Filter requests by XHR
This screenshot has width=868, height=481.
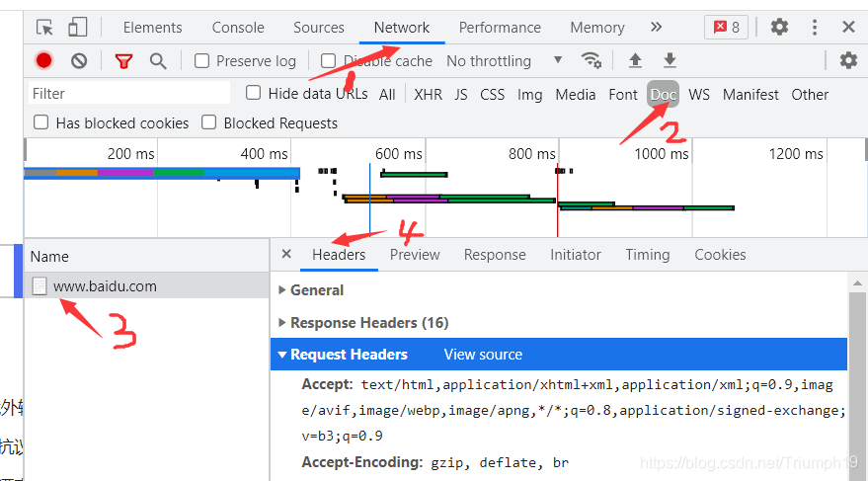[429, 95]
